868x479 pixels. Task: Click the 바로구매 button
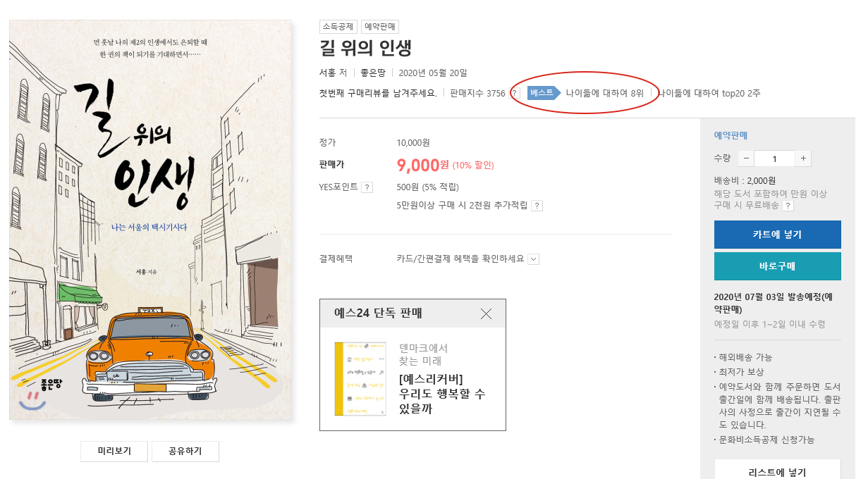pos(778,266)
